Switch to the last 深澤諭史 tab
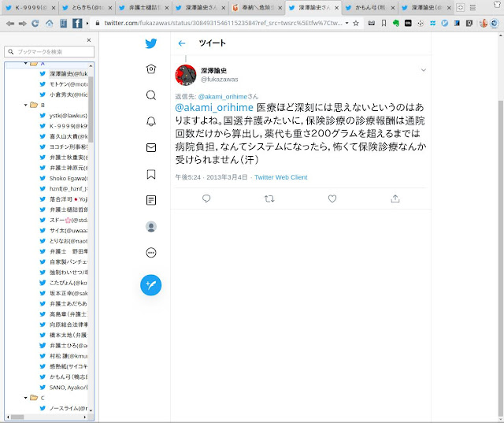Image resolution: width=504 pixels, height=423 pixels. pos(426,8)
